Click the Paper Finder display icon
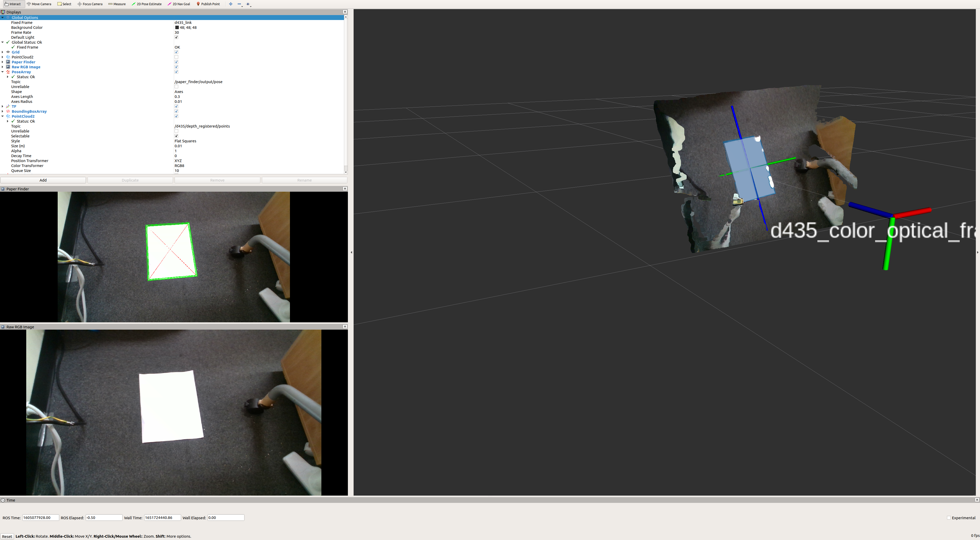Screen dimensions: 980x540 [x=8, y=62]
